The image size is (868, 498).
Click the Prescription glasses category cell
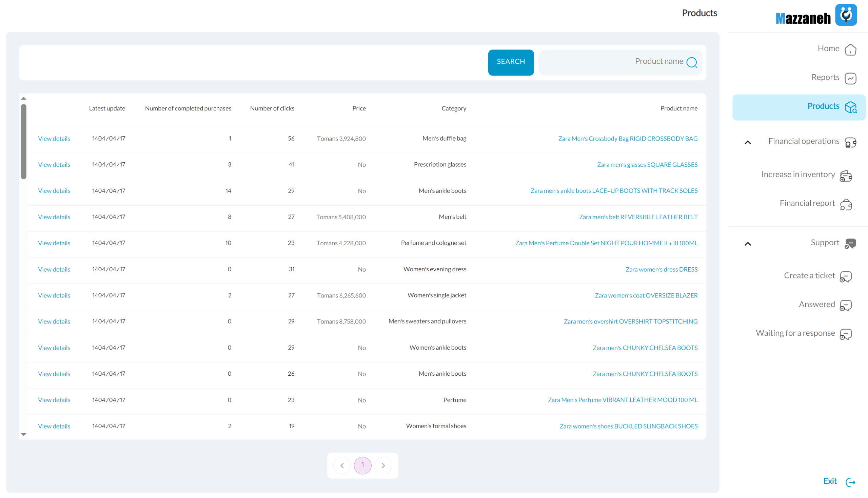click(440, 165)
